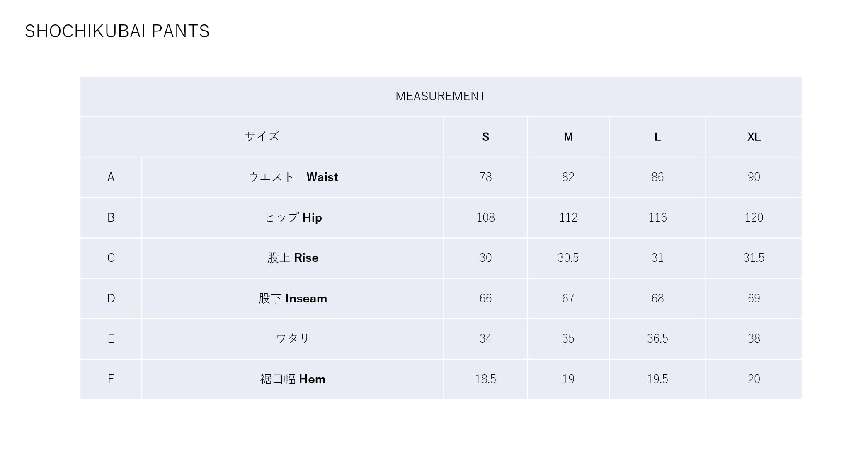The height and width of the screenshot is (466, 868).
Task: Click row letter F cell
Action: (111, 379)
